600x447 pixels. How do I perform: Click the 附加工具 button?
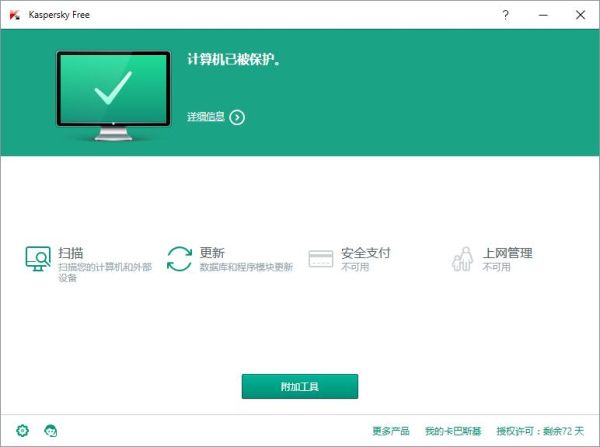(300, 387)
